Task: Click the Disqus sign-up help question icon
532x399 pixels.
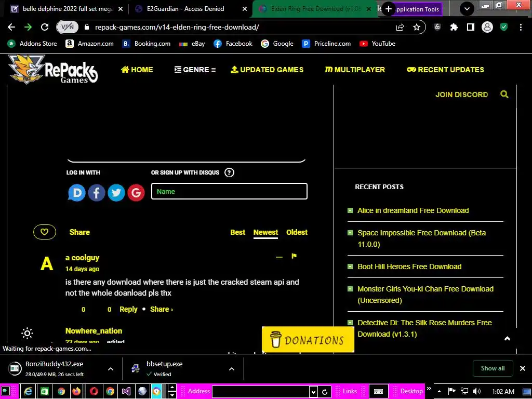Action: click(229, 172)
